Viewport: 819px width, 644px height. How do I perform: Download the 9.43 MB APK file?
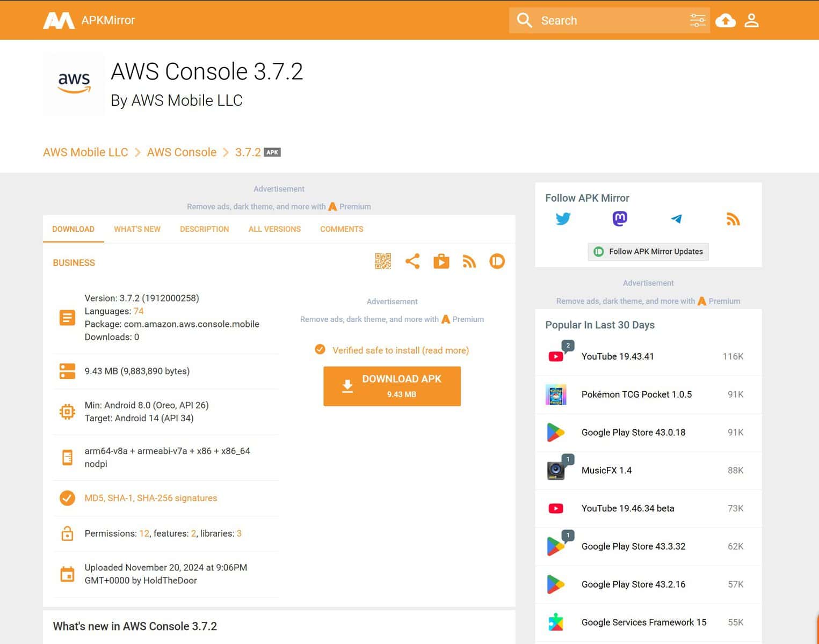pyautogui.click(x=392, y=386)
